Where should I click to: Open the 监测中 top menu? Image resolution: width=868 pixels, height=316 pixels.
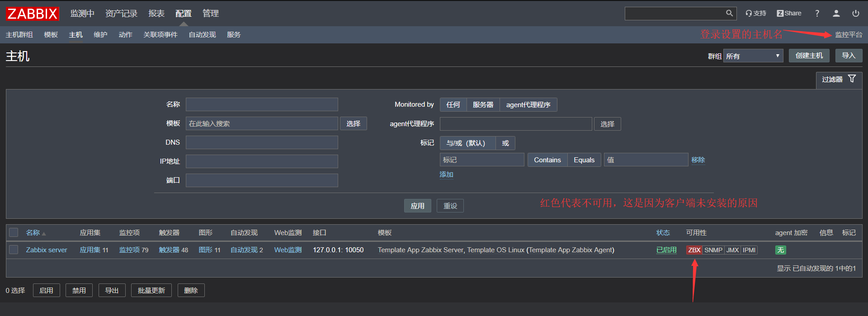pos(82,14)
